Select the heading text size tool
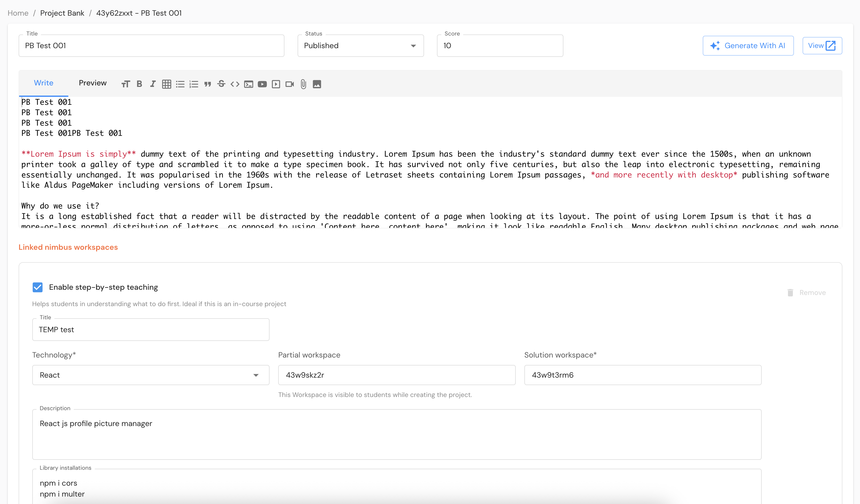 pos(126,84)
